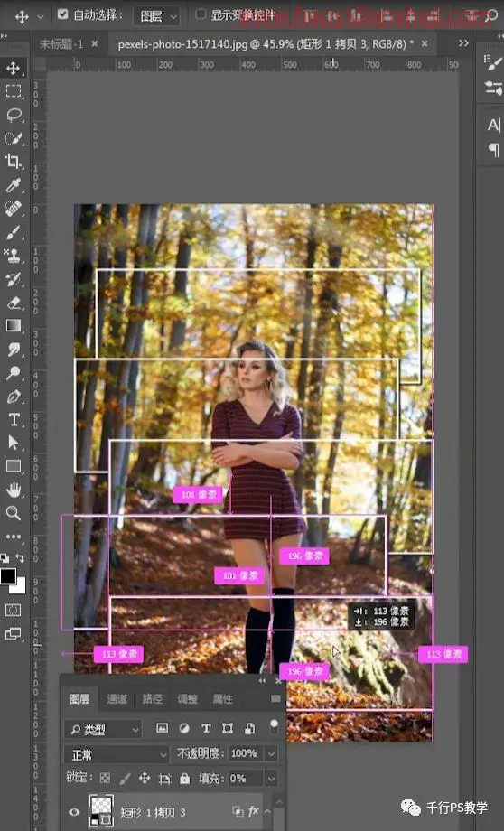The height and width of the screenshot is (831, 504).
Task: Hide the 矩形 1 拷贝 3 layer
Action: (74, 812)
